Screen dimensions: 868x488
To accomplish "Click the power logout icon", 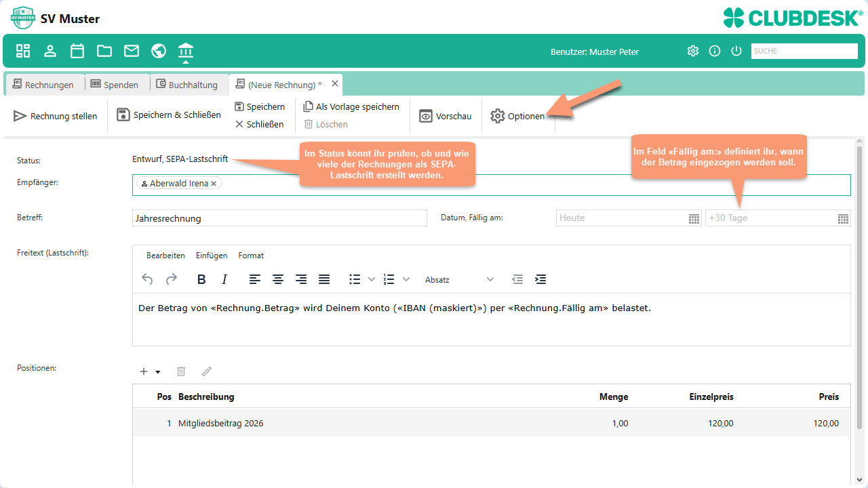I will (736, 51).
